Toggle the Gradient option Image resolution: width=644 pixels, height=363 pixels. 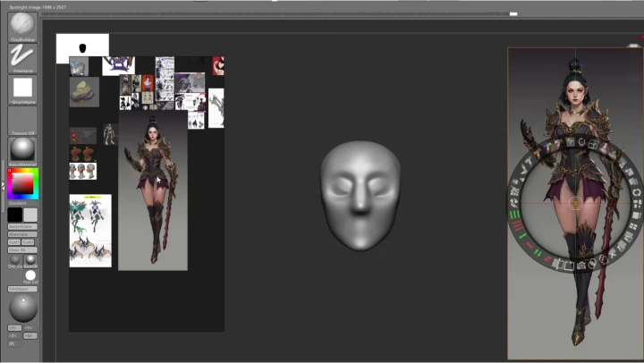pyautogui.click(x=18, y=203)
